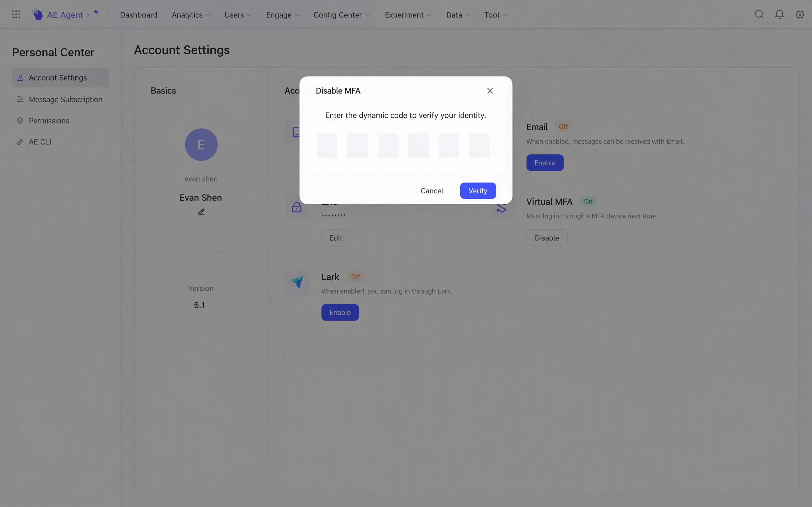The image size is (812, 507).
Task: Close the Disable MFA dialog
Action: [490, 91]
